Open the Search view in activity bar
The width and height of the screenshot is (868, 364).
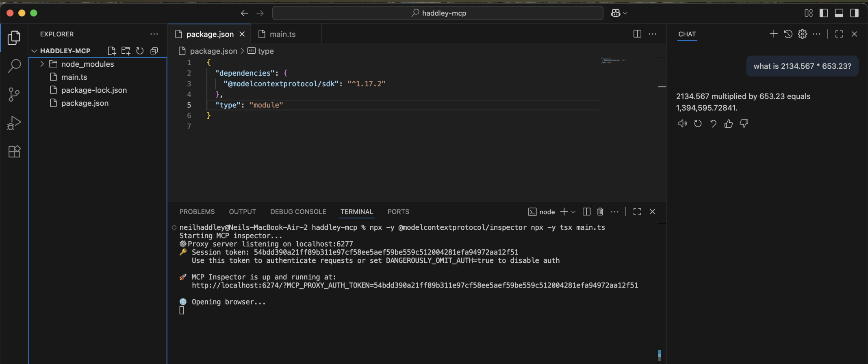14,66
